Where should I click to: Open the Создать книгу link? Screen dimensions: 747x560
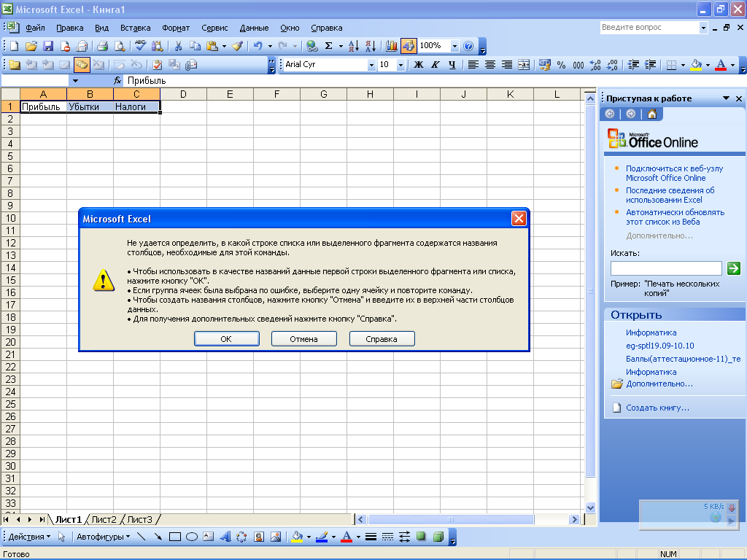(657, 408)
